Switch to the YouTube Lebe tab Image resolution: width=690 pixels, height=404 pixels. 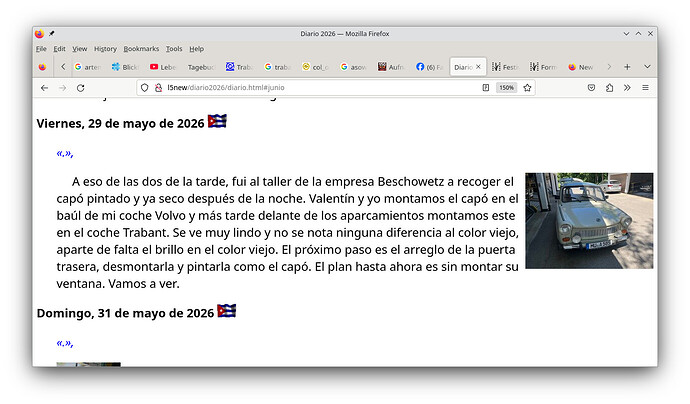click(163, 67)
